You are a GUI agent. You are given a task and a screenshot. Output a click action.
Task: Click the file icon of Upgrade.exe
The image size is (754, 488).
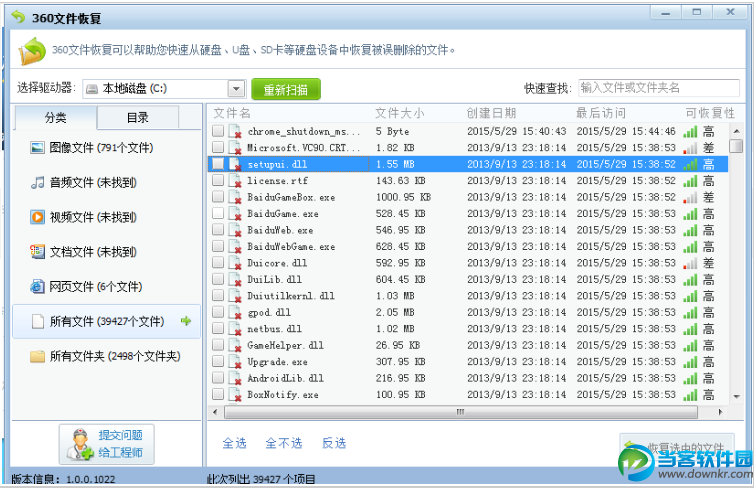click(235, 362)
